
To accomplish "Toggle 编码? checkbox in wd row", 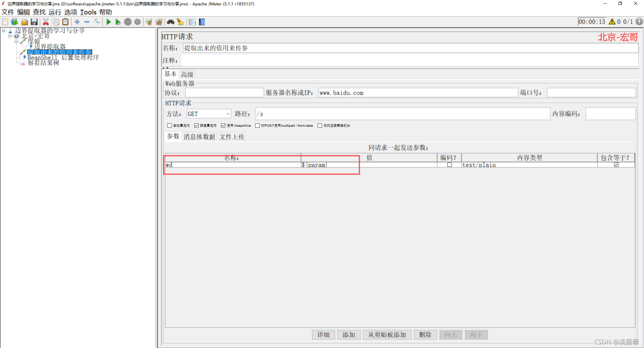I will click(449, 165).
